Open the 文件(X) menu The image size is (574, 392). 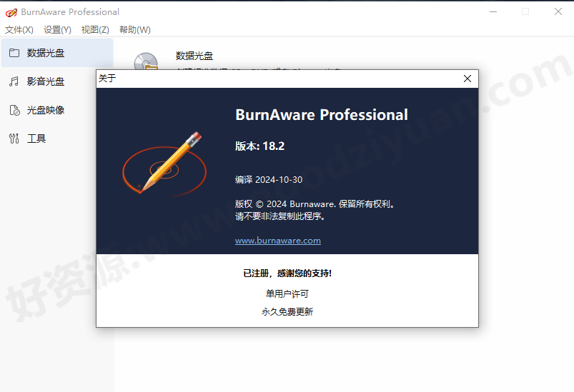coord(19,29)
